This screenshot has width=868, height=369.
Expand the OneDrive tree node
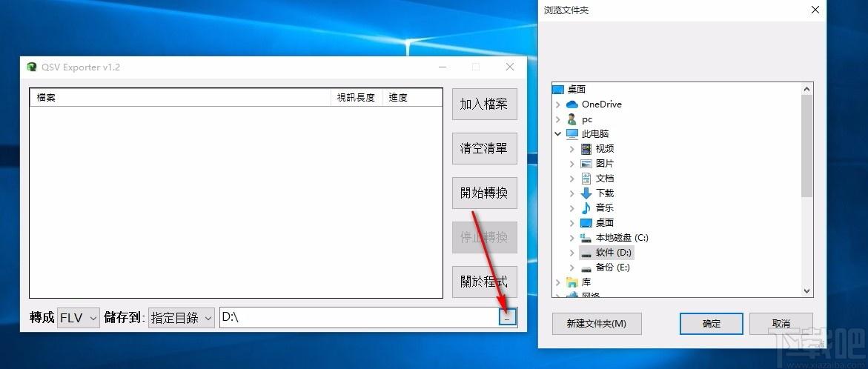coord(558,104)
